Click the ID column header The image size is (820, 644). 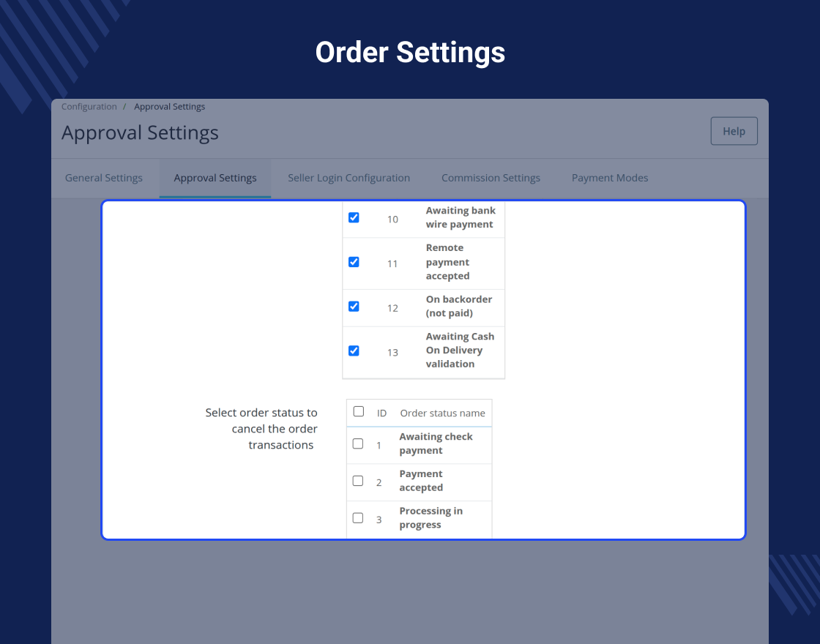point(381,413)
